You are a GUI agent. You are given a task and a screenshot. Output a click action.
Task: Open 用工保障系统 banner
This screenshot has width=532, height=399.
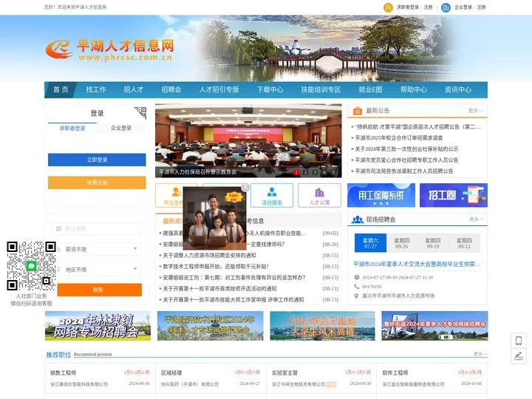click(381, 195)
